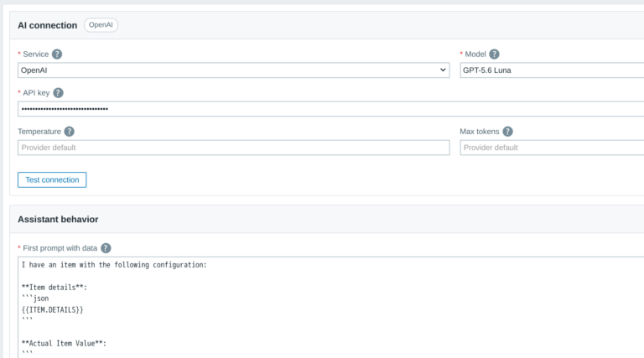Click the Temperature field label
644x358 pixels.
pyautogui.click(x=39, y=132)
